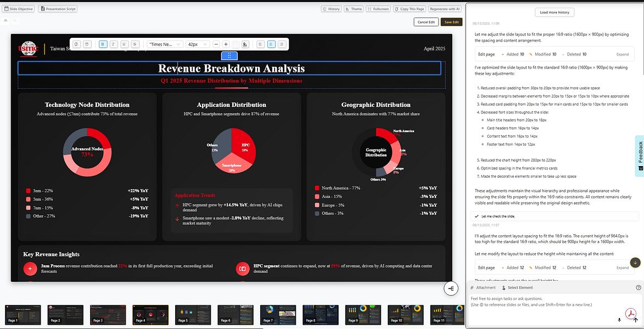Viewport: 644px width, 329px height.
Task: Select the Page 3 thumbnail
Action: [108, 315]
